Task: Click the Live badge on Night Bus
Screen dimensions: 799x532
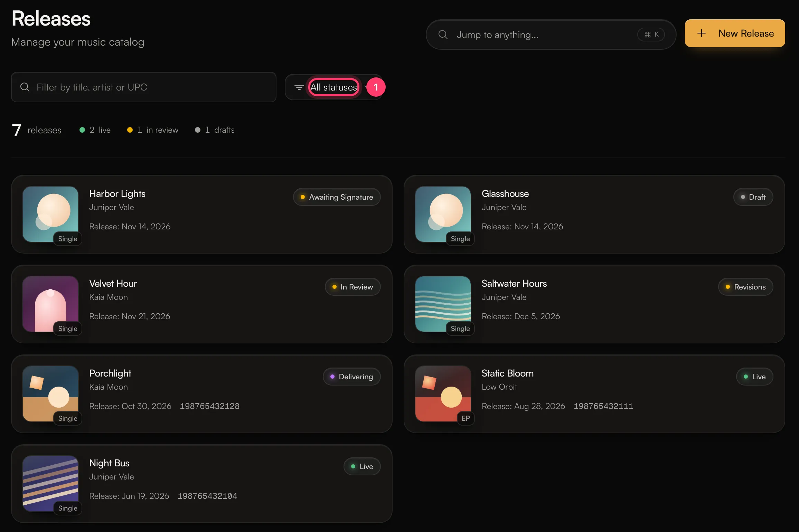Action: point(362,466)
